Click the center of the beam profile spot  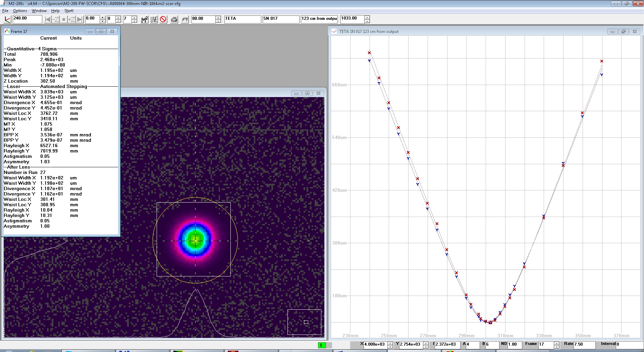coord(196,240)
